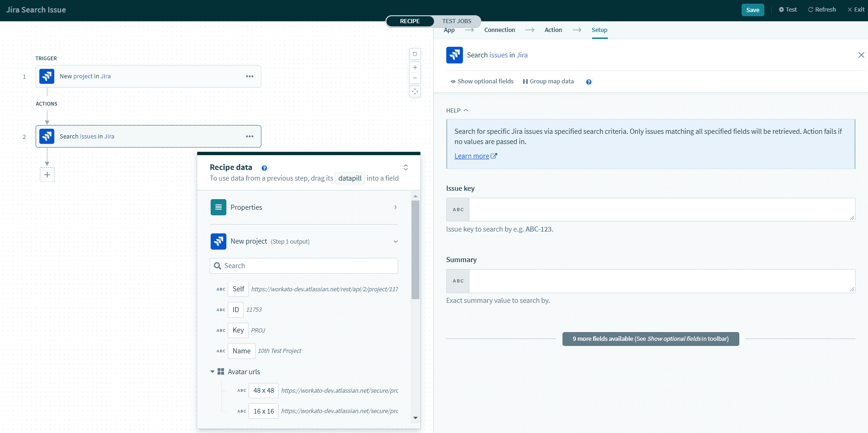Image resolution: width=868 pixels, height=433 pixels.
Task: Open the options menu on the Search issues step
Action: tap(250, 136)
